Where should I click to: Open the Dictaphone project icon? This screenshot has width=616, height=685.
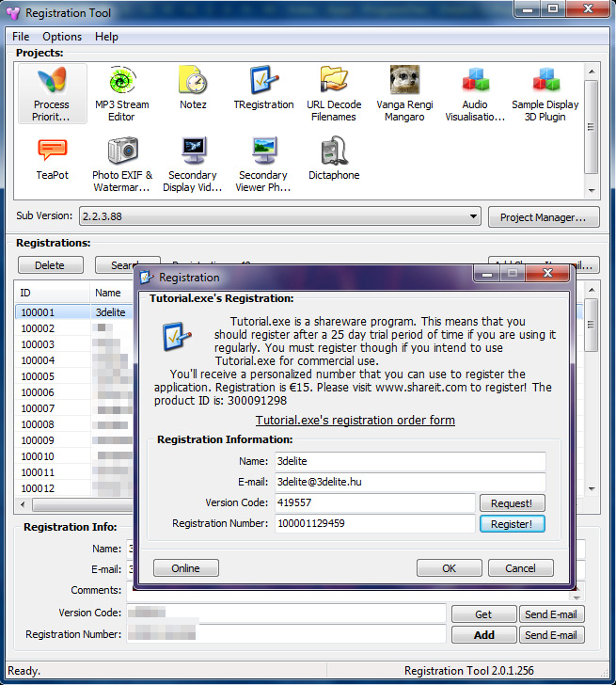(333, 158)
